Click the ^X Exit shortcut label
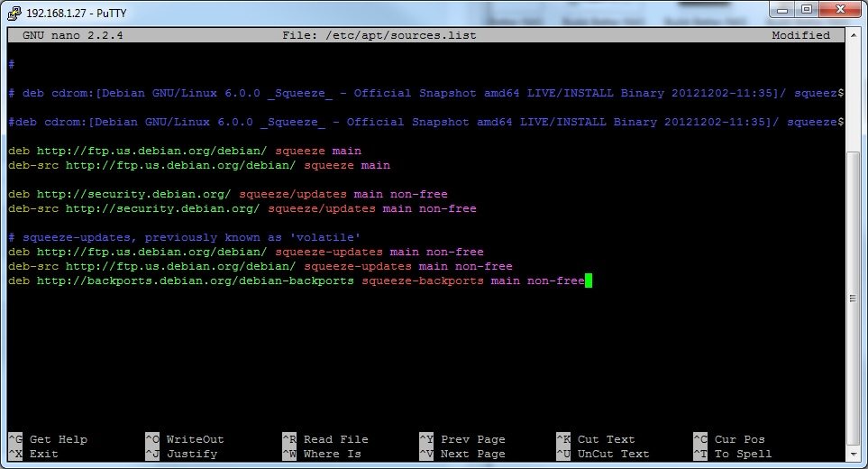This screenshot has height=469, width=868. click(x=33, y=454)
